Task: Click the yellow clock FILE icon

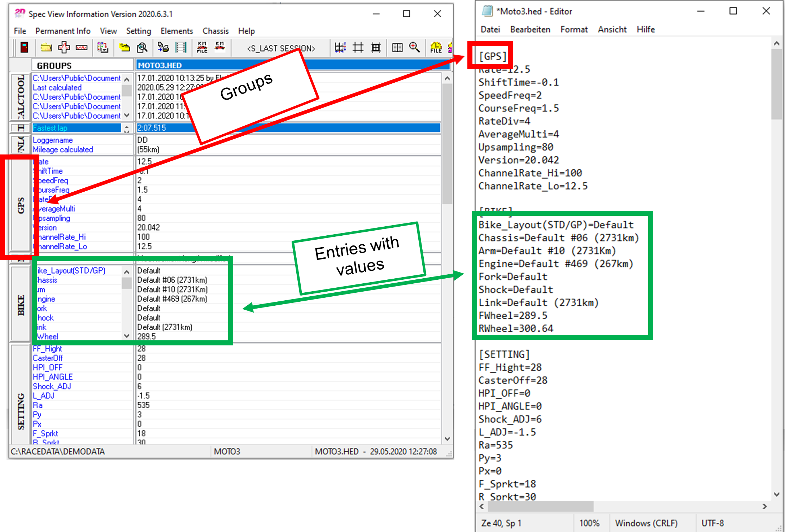Action: 436,47
